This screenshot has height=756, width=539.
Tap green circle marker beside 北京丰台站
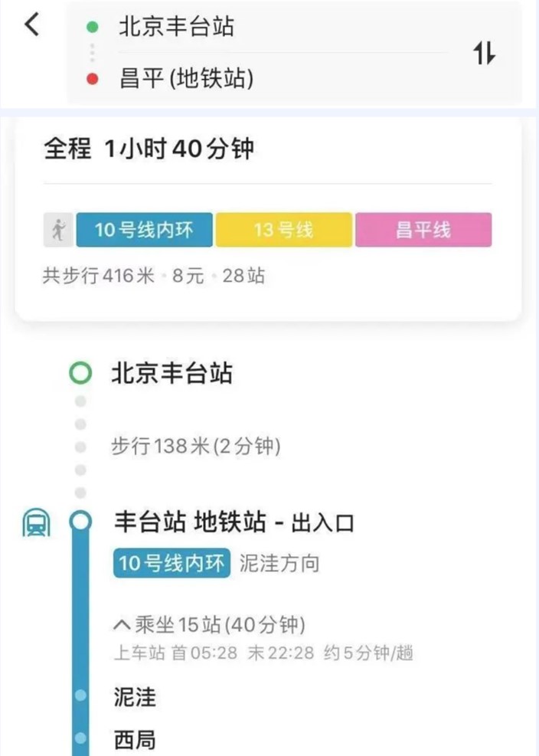pos(80,374)
